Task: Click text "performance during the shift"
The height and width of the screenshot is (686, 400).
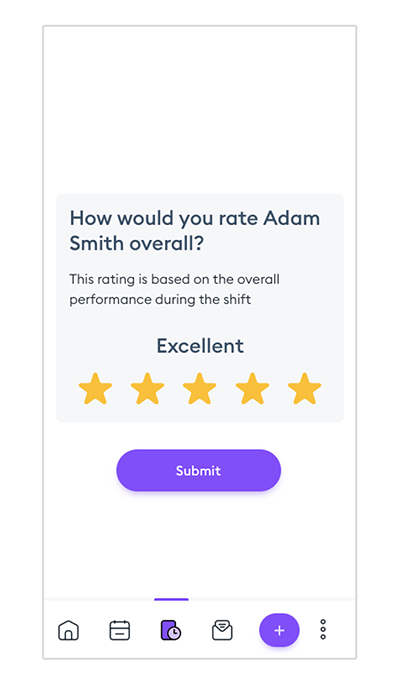Action: 160,299
